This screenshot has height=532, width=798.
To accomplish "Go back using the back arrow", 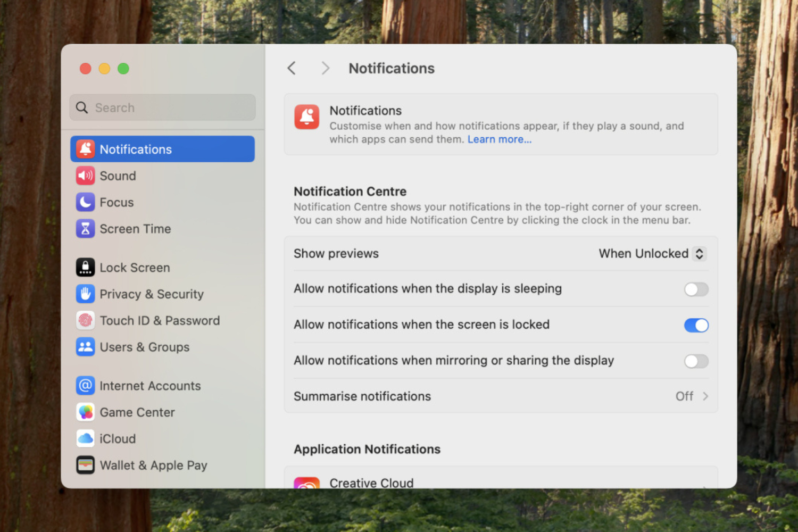I will tap(292, 69).
